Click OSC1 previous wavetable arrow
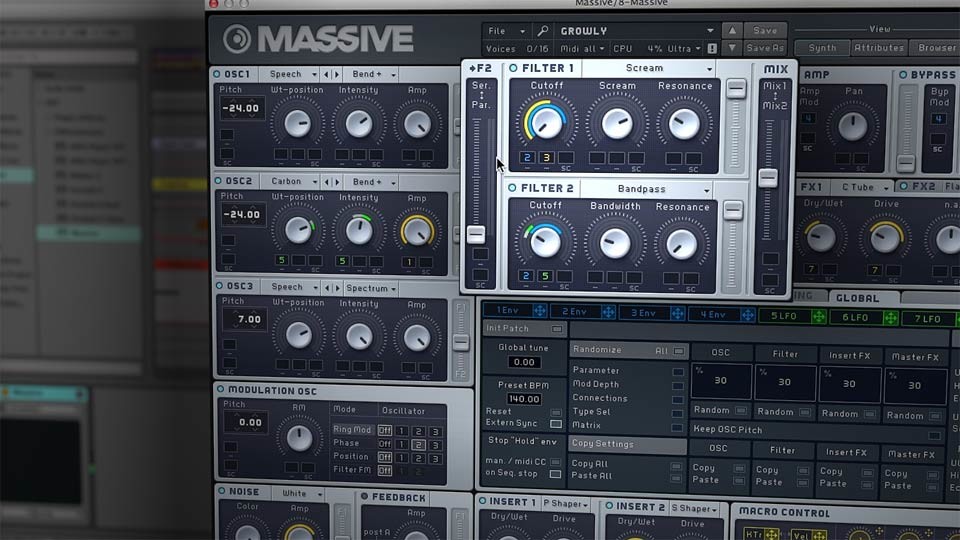Screen dimensions: 960x540 (x=326, y=74)
